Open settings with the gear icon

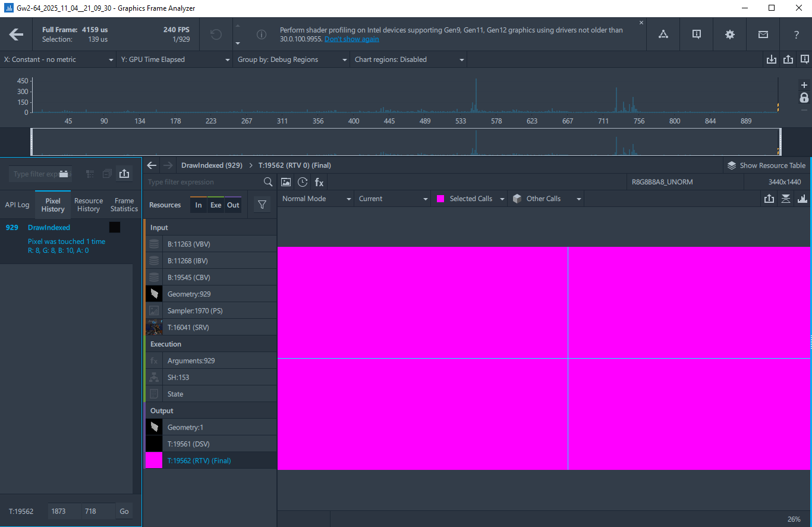[x=730, y=34]
